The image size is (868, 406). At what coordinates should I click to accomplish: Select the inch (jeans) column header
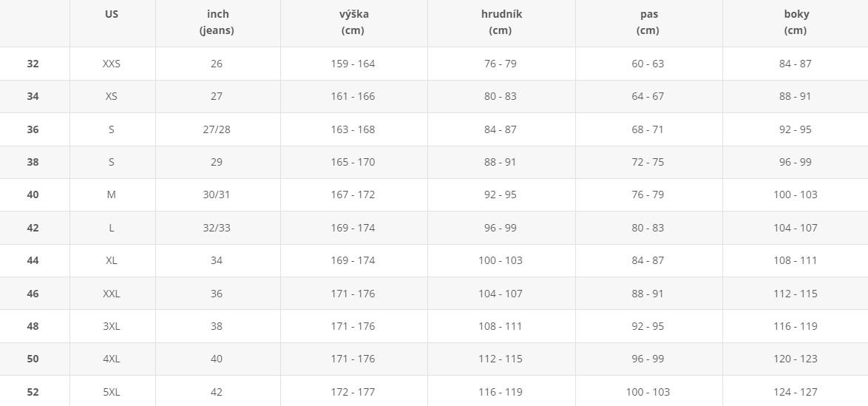pyautogui.click(x=217, y=23)
